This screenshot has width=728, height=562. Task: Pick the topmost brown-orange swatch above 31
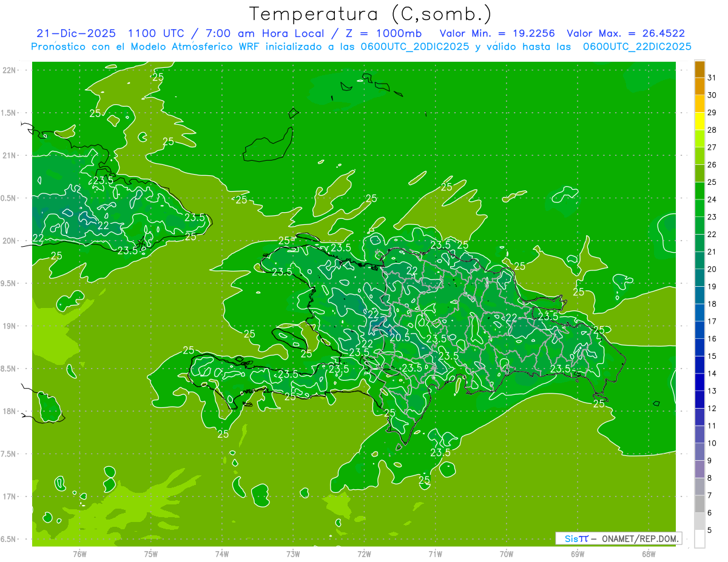pos(699,69)
